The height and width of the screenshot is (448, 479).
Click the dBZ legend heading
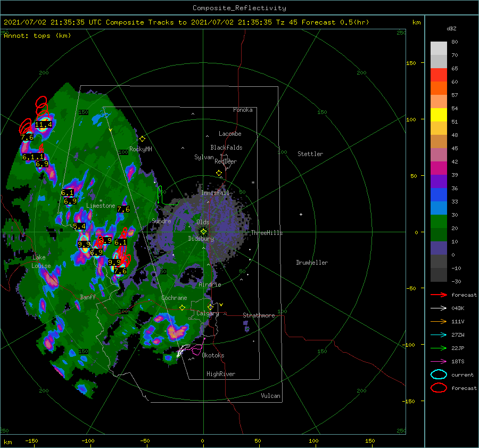451,28
